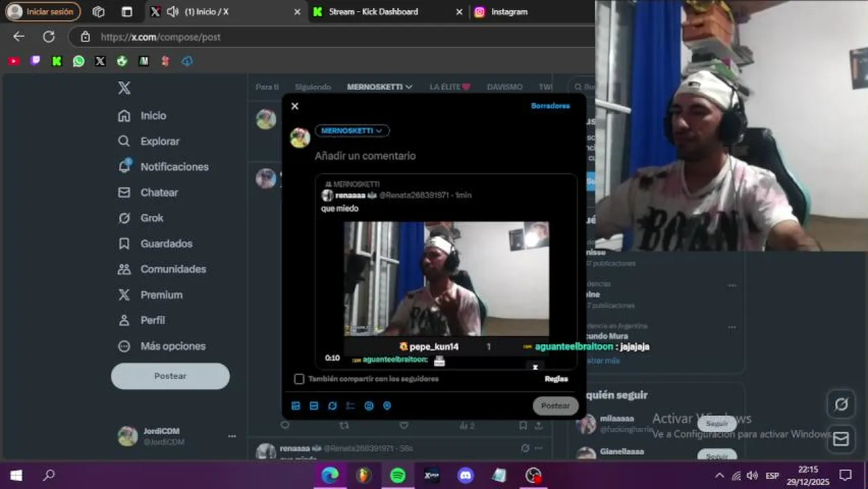Image resolution: width=868 pixels, height=489 pixels.
Task: Click the sidebar Postear button
Action: tap(170, 376)
